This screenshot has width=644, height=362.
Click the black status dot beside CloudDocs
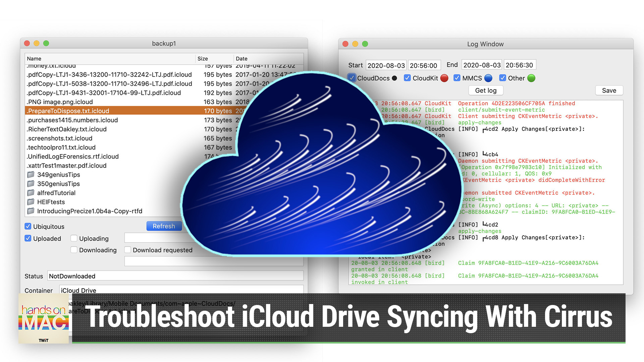(394, 78)
